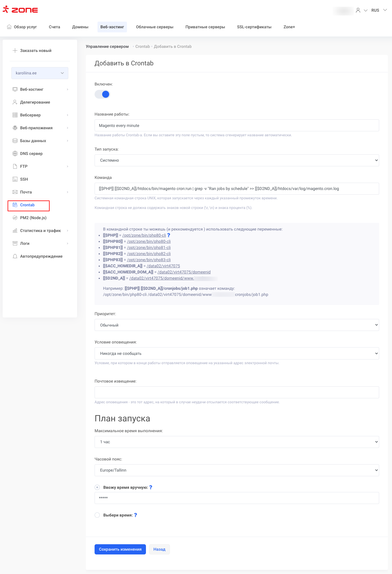Open Автопредупреждение bell icon

(x=15, y=256)
